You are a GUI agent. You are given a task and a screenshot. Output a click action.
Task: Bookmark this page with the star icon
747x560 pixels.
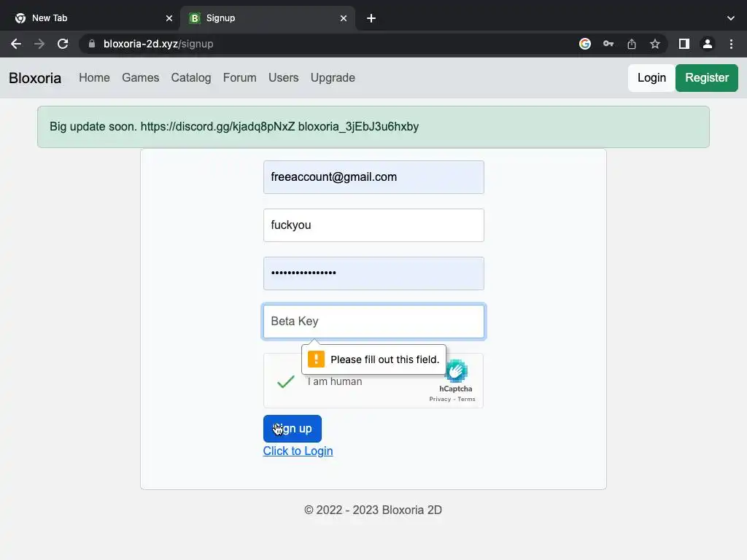coord(655,44)
